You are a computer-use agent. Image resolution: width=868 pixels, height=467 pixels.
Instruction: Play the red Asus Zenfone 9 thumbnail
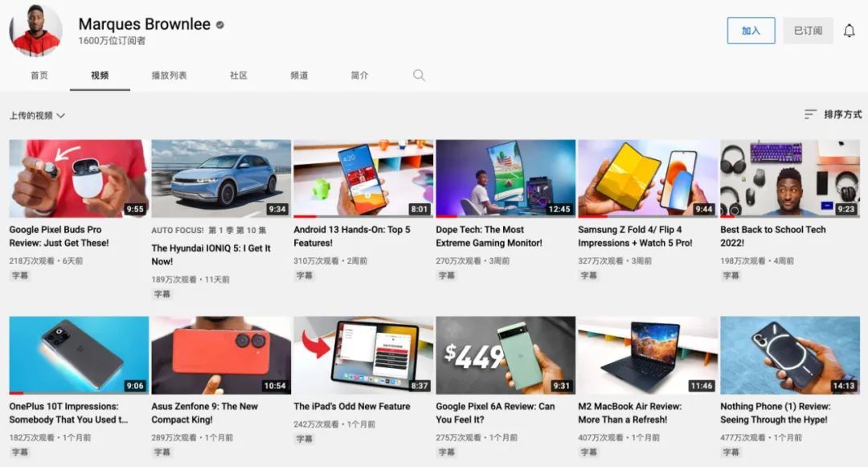coord(221,355)
